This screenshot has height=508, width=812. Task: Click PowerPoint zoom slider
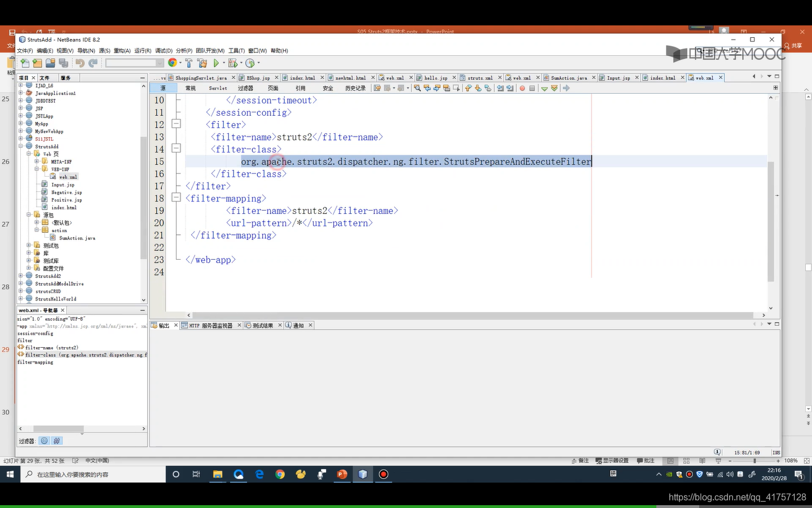point(754,461)
